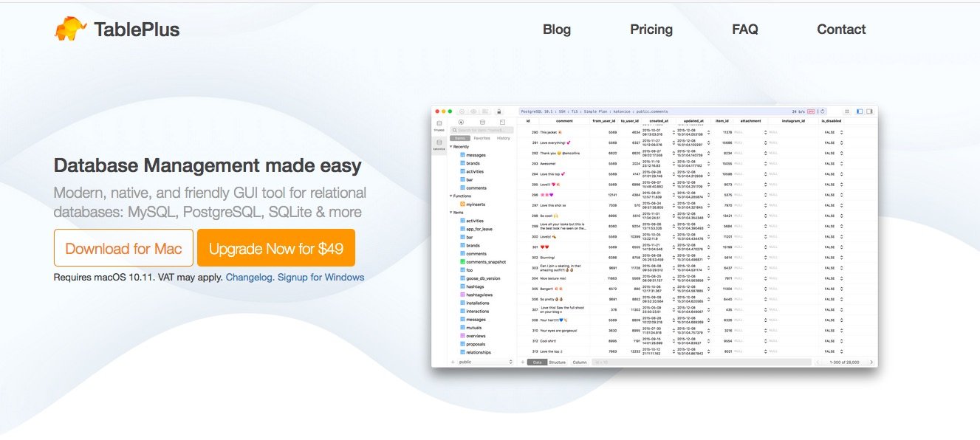The height and width of the screenshot is (440, 980).
Task: Click the hashtagviews view icon
Action: tap(462, 295)
